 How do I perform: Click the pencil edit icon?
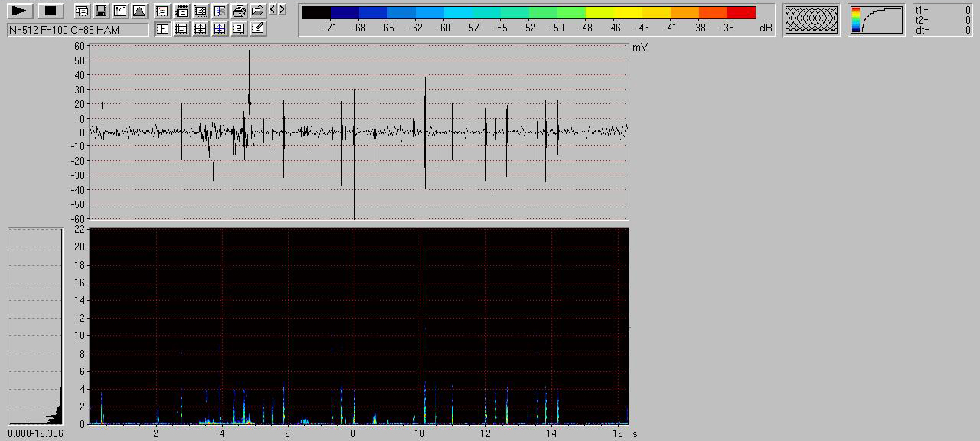(258, 29)
